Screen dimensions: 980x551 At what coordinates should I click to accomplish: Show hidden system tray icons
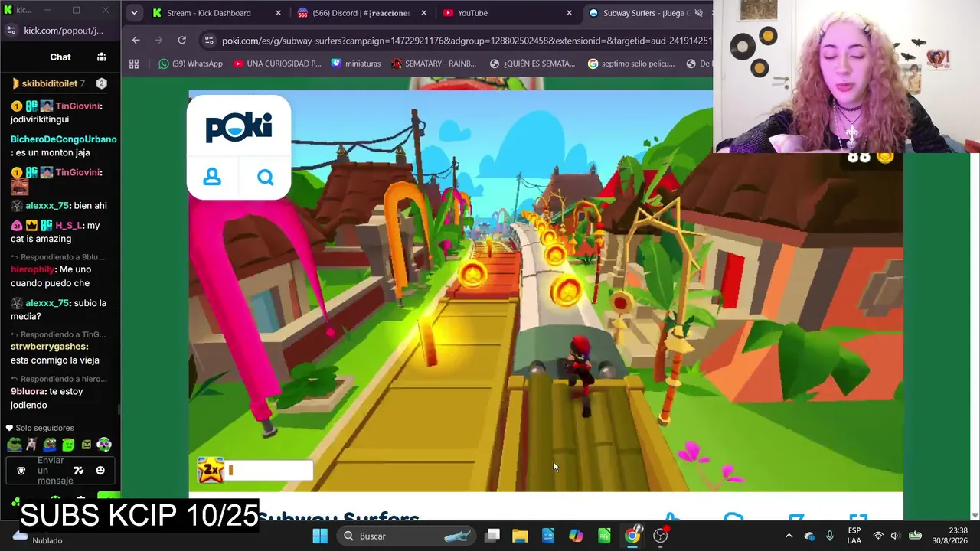789,536
